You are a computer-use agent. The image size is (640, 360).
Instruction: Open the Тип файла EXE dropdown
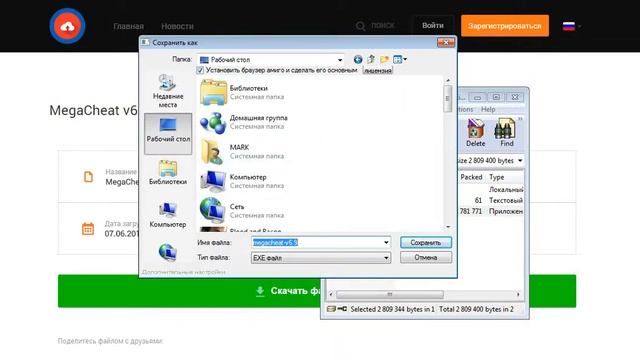tap(321, 258)
